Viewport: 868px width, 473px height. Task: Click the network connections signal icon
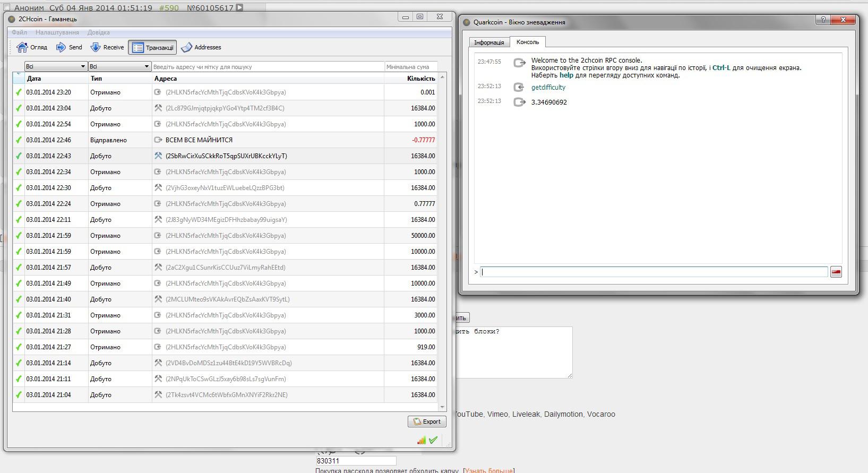[422, 440]
